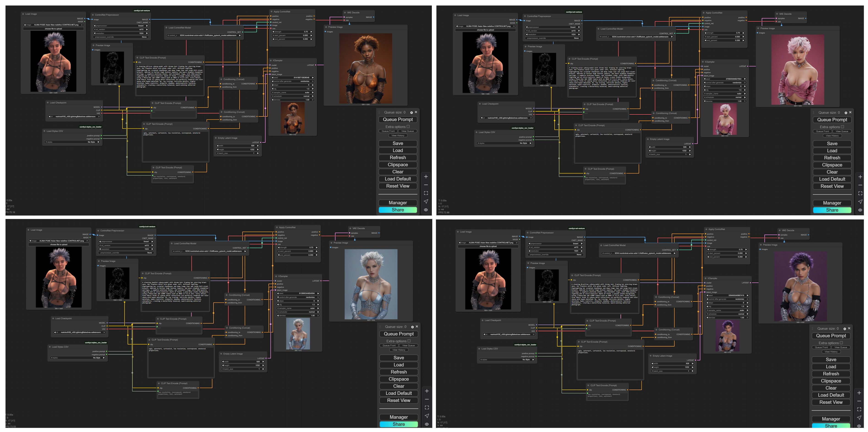
Task: Click strength 0.70 slider in orange-portrait Apply ControlNet
Action: [x=292, y=32]
